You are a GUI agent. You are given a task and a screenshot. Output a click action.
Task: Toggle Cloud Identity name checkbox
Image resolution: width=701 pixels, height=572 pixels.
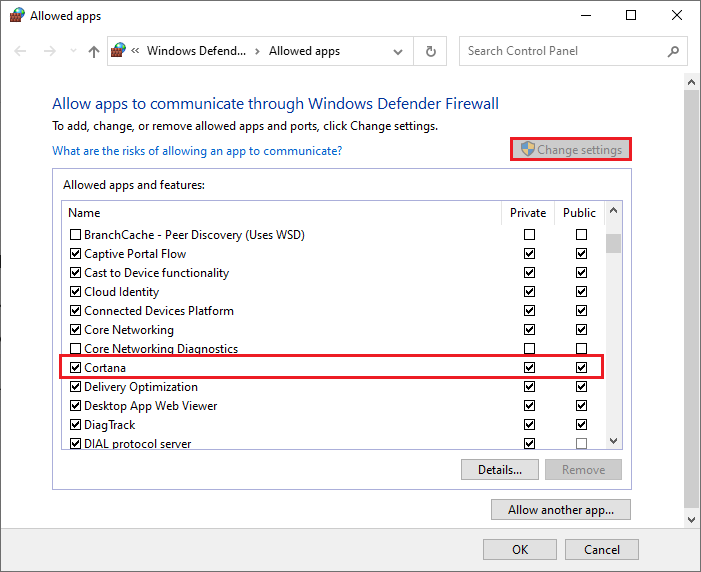[76, 292]
